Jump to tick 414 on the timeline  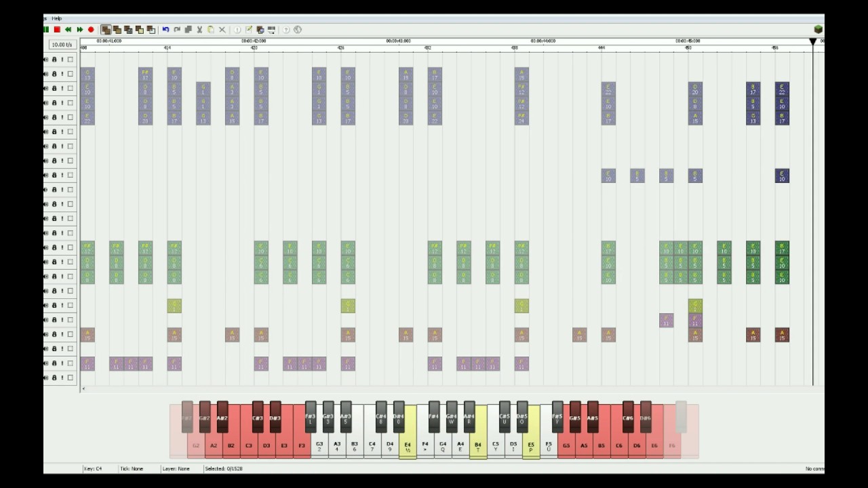tap(167, 48)
